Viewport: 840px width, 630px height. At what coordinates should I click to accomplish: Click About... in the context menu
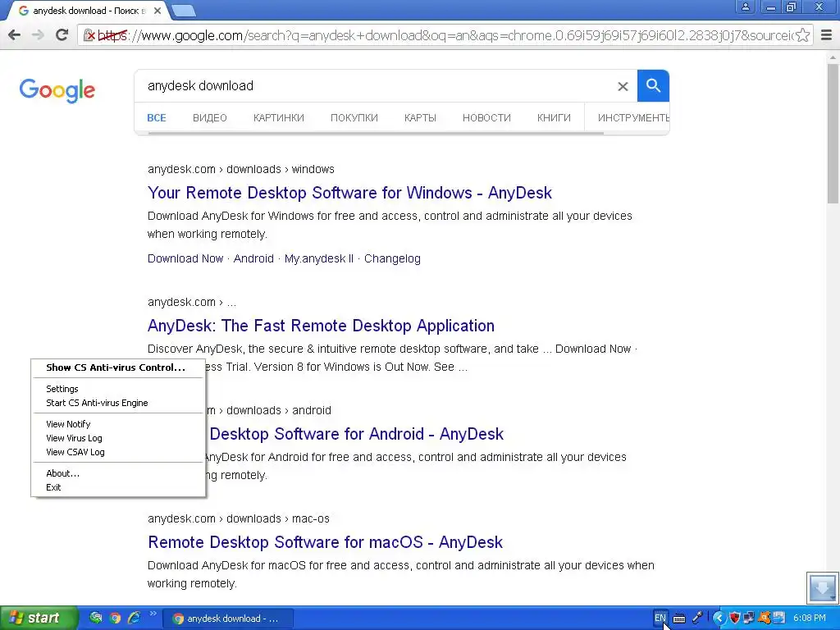(x=118, y=473)
